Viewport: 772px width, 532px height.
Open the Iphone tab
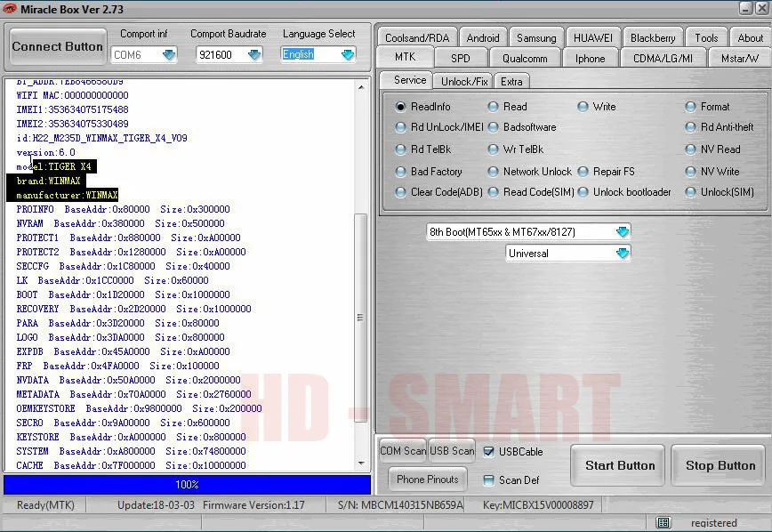[x=590, y=58]
